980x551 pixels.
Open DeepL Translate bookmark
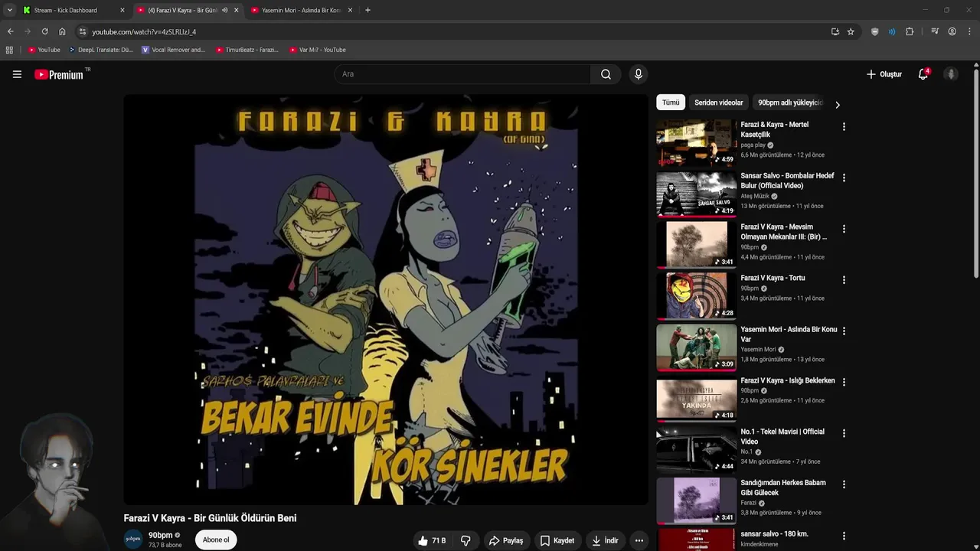[x=101, y=50]
